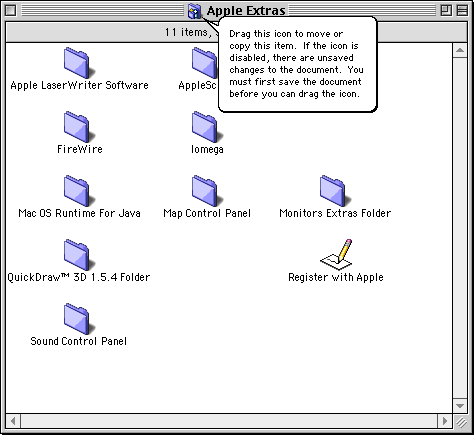Click the vertical scrollbar down arrow
474x435 pixels.
coord(460,406)
